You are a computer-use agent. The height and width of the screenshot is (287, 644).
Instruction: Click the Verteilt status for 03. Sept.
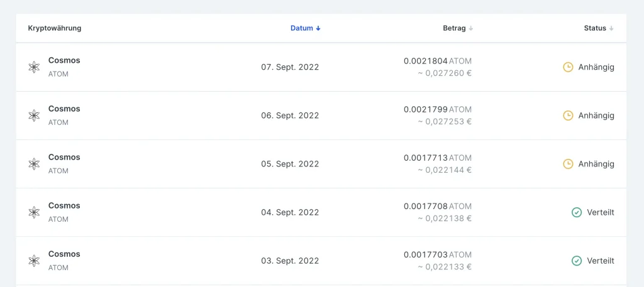[601, 261]
